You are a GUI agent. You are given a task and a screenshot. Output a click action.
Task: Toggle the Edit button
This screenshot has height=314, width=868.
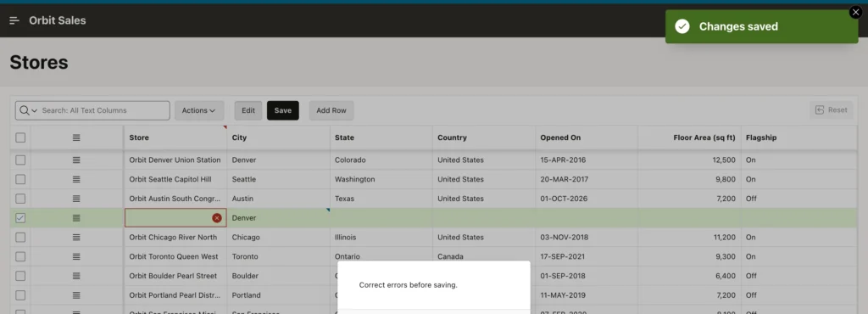[248, 110]
